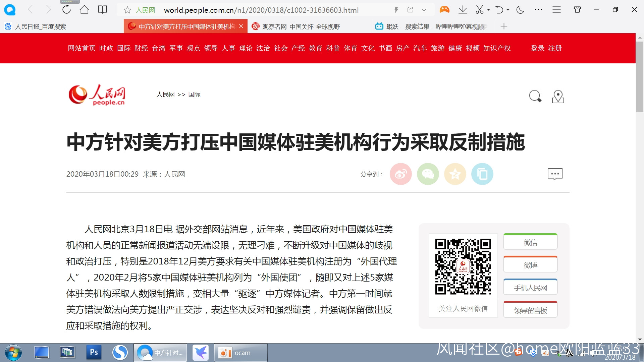Share article to Weibo
The height and width of the screenshot is (362, 644).
click(400, 174)
